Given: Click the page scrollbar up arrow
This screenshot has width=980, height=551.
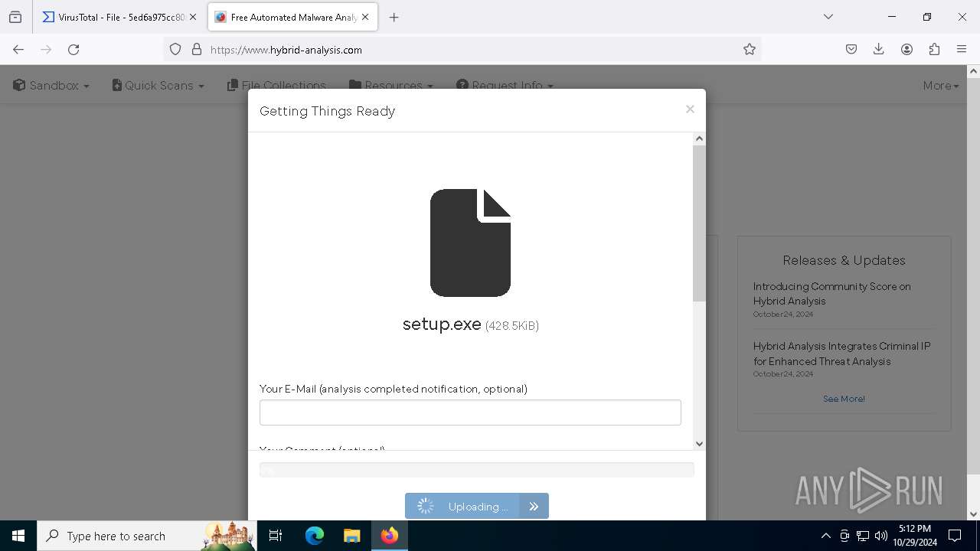Looking at the screenshot, I should [973, 71].
